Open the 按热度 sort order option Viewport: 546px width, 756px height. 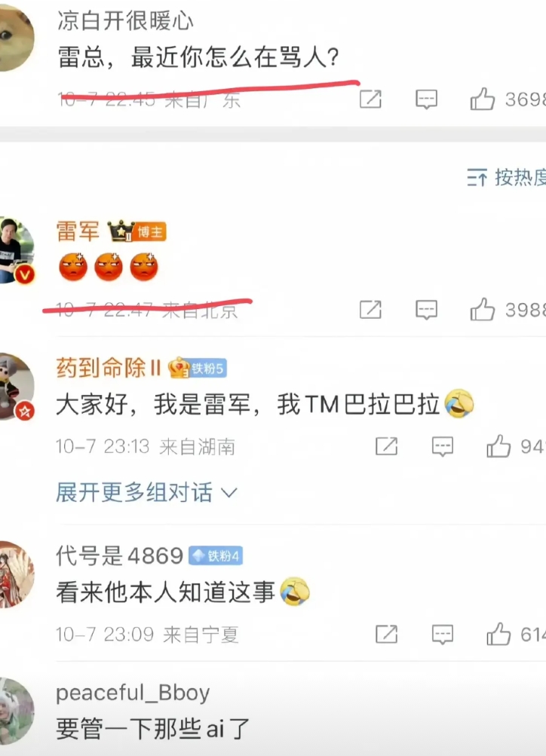pos(507,178)
